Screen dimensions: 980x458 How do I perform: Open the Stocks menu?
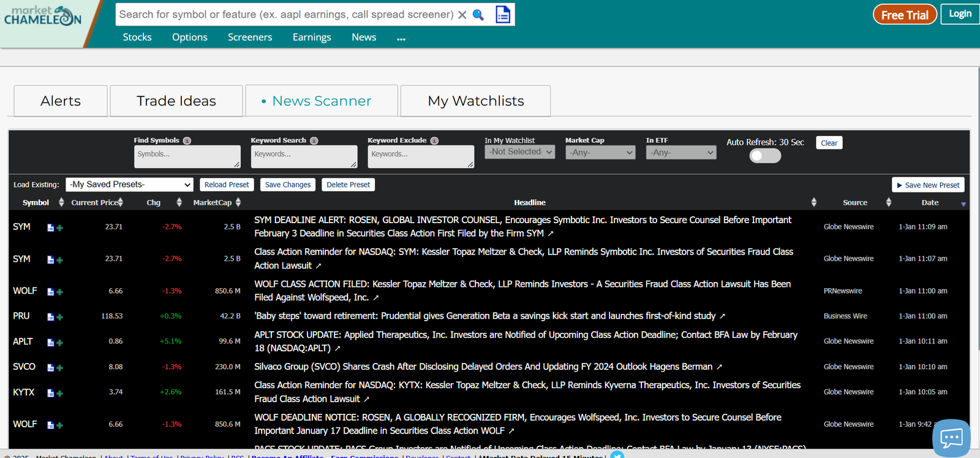tap(137, 37)
